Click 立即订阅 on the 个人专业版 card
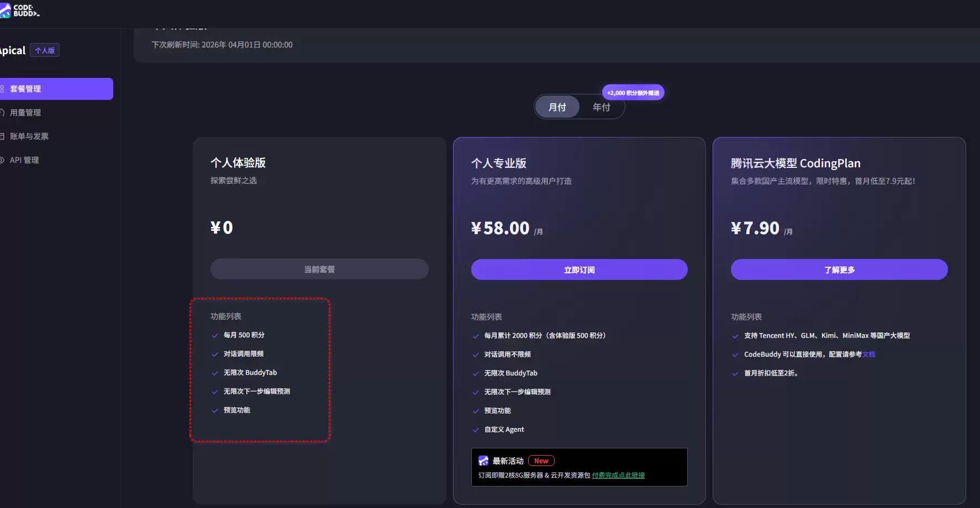The width and height of the screenshot is (980, 508). tap(578, 269)
